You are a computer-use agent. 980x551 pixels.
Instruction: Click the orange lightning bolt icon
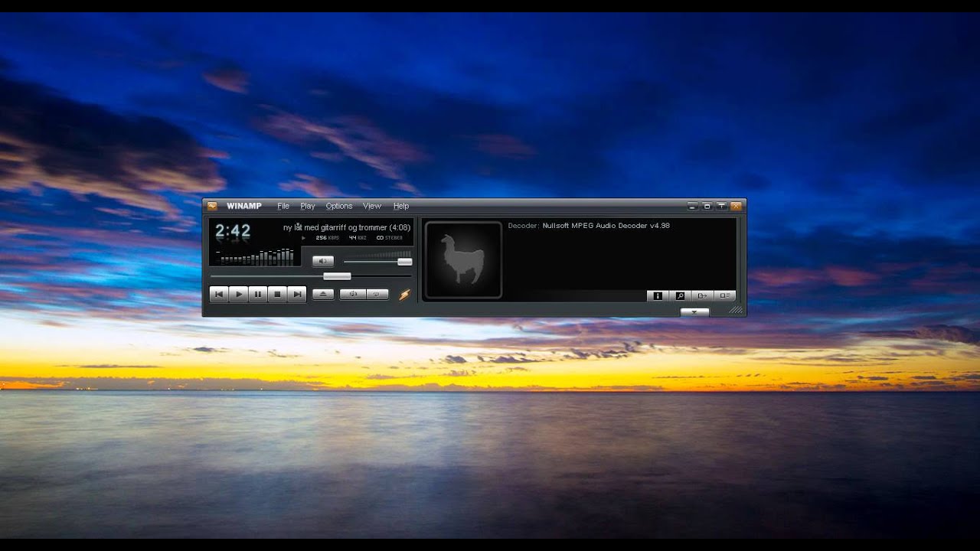pos(404,294)
